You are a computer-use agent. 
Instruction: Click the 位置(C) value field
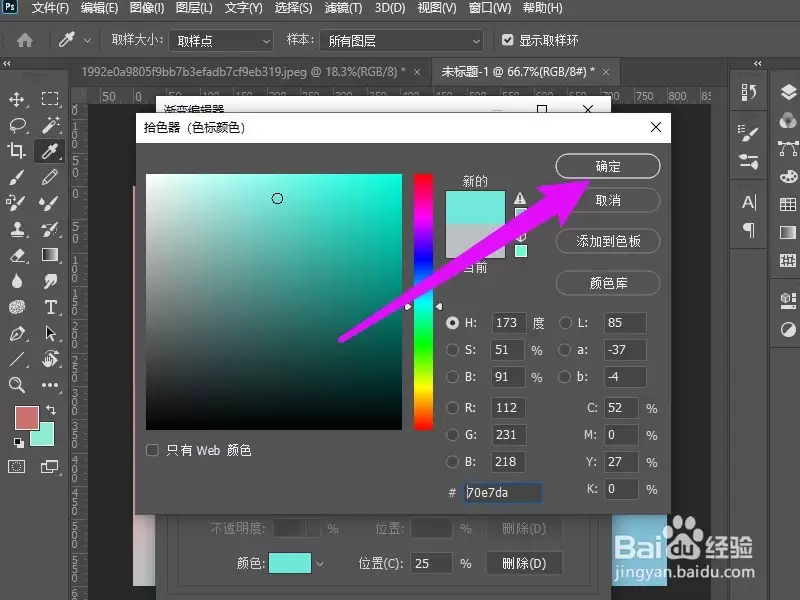click(x=431, y=563)
